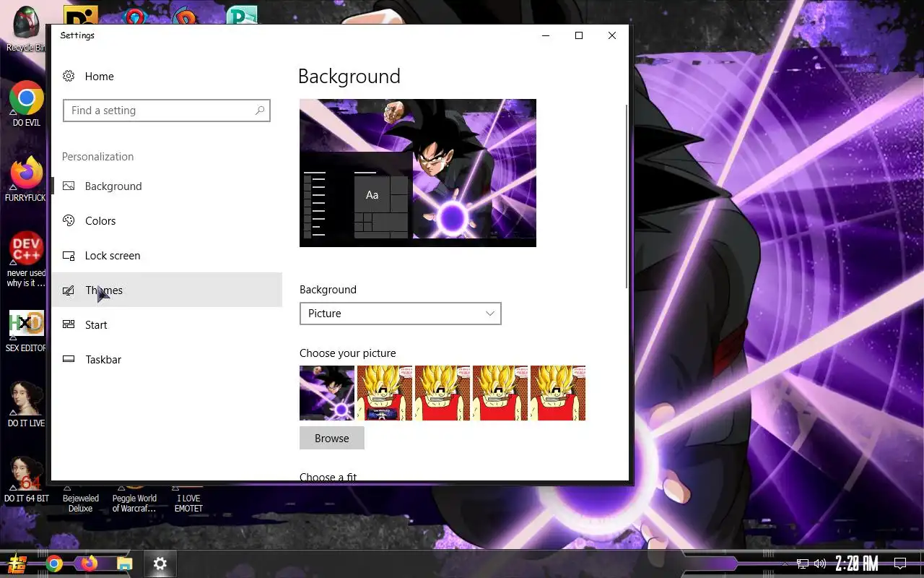This screenshot has height=578, width=924.
Task: Open the volume speaker tray icon
Action: click(820, 564)
